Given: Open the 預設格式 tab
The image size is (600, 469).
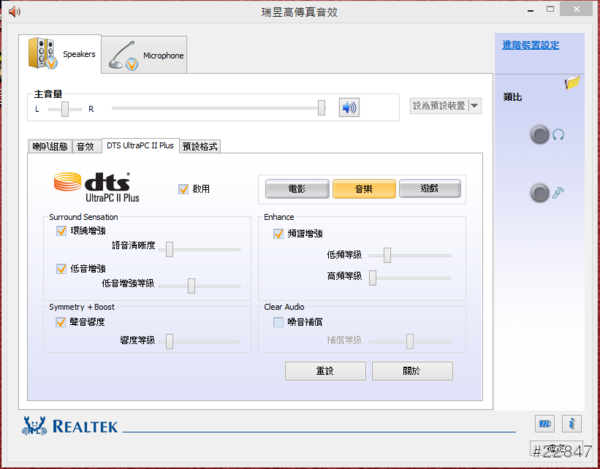Looking at the screenshot, I should point(200,147).
